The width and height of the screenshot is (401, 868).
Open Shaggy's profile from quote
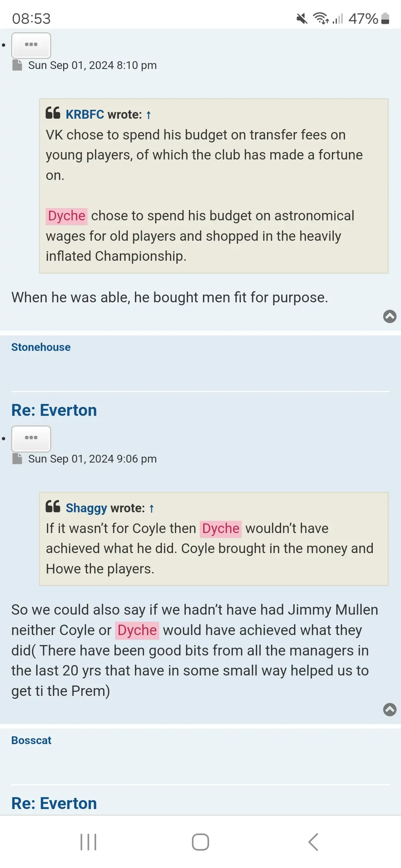pos(86,508)
